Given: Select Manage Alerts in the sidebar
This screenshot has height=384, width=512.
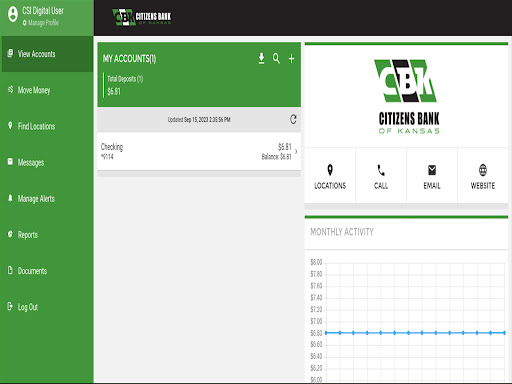Looking at the screenshot, I should 47,199.
